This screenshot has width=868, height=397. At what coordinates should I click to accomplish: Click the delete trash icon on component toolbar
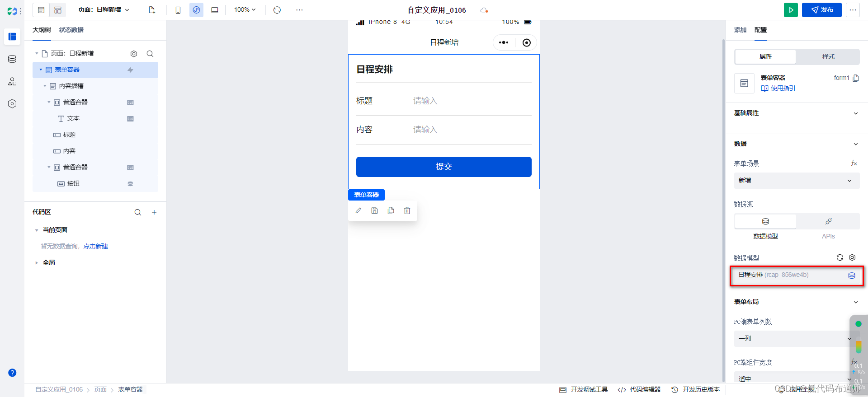point(407,210)
